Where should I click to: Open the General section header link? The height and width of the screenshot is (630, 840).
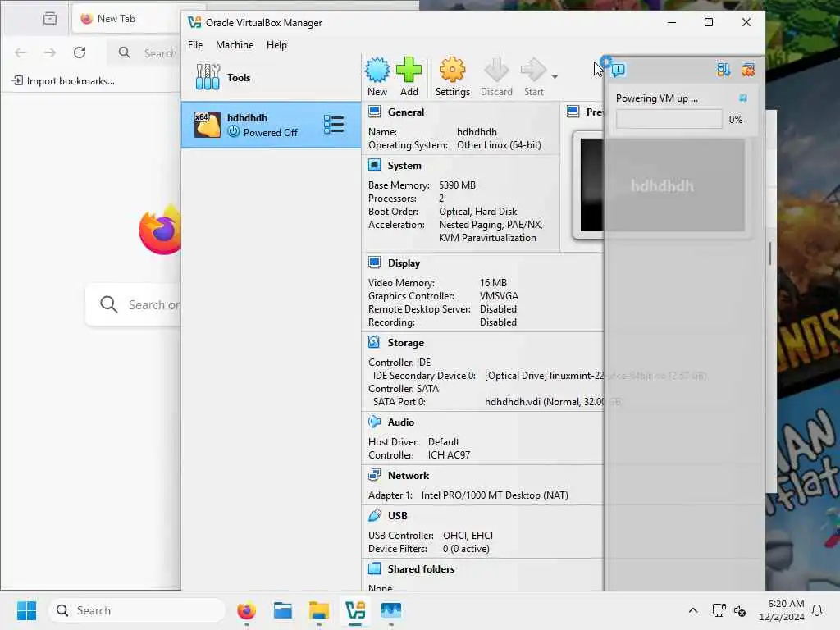[405, 112]
